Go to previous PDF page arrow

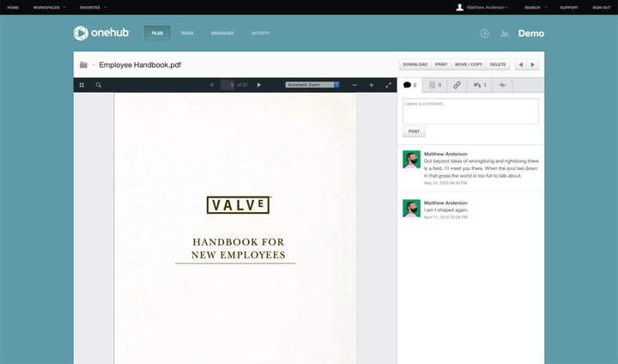[211, 85]
